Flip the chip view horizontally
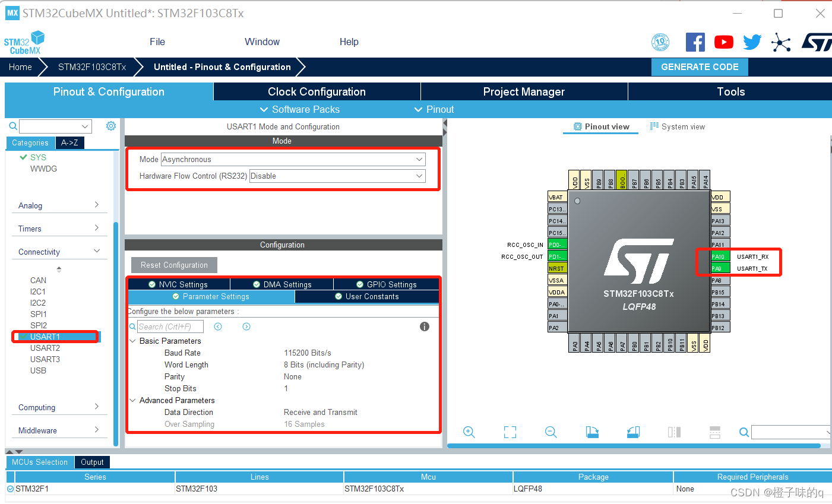Image resolution: width=832 pixels, height=504 pixels. pyautogui.click(x=674, y=432)
